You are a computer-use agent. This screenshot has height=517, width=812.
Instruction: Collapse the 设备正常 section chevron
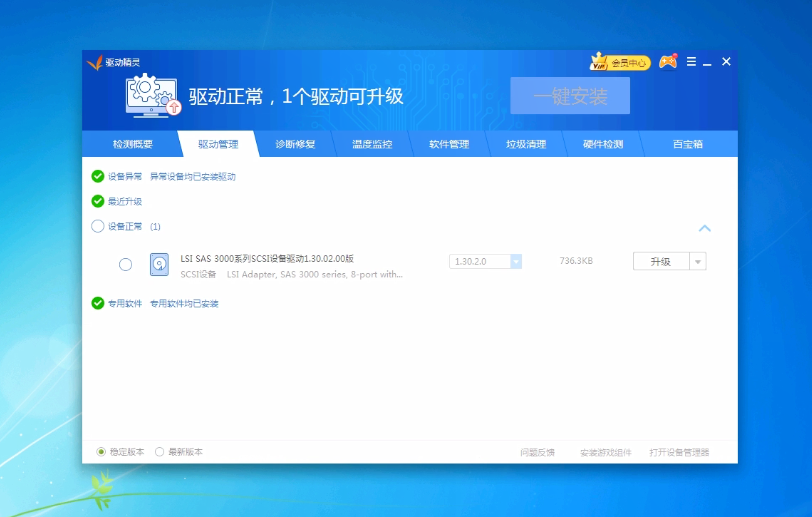point(704,228)
